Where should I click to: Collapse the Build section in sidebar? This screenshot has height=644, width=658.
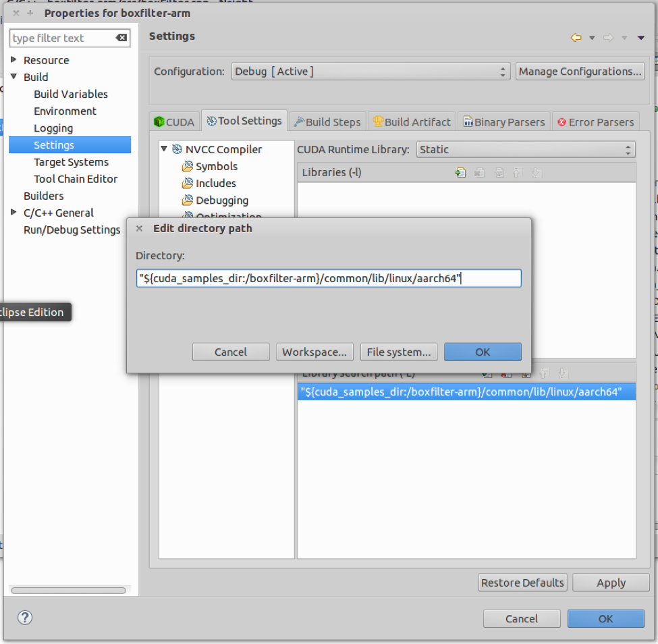(13, 77)
